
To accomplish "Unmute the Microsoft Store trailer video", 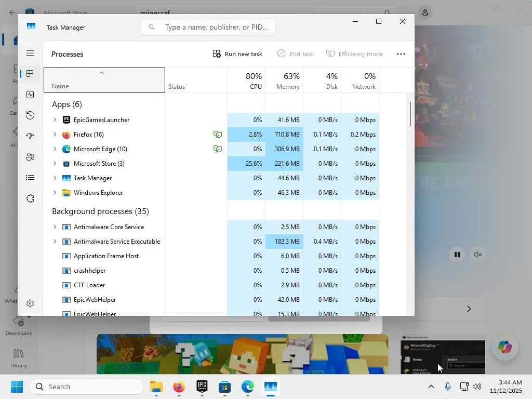I will (x=477, y=255).
